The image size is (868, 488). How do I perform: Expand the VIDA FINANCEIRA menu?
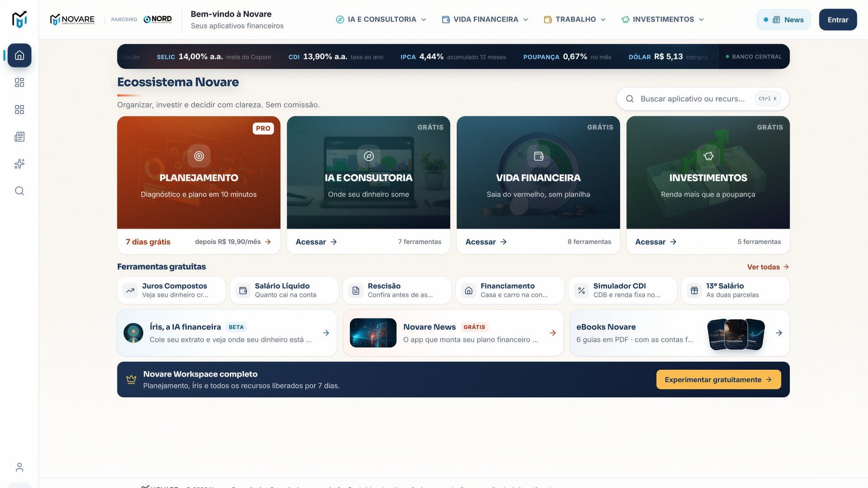point(485,19)
